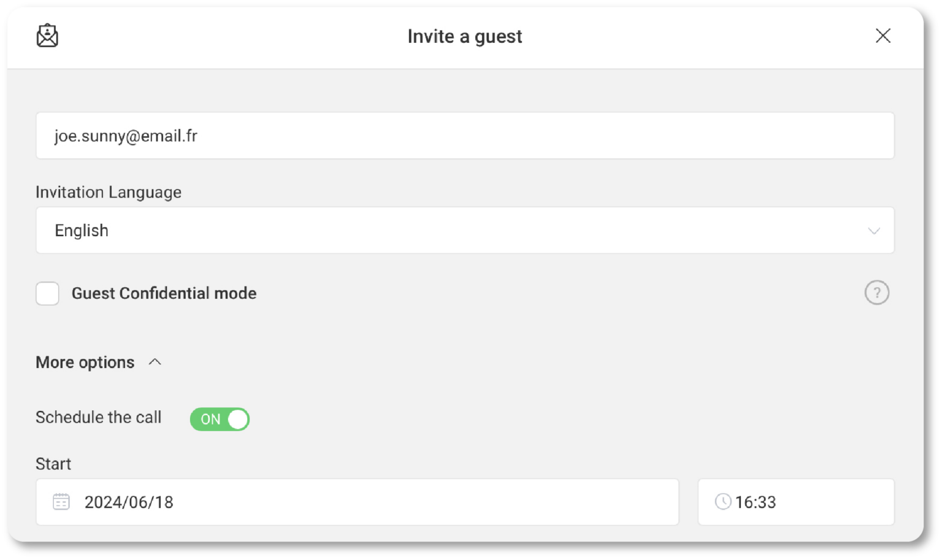Click the start date 2024/06/18 field
This screenshot has height=560, width=942.
357,502
